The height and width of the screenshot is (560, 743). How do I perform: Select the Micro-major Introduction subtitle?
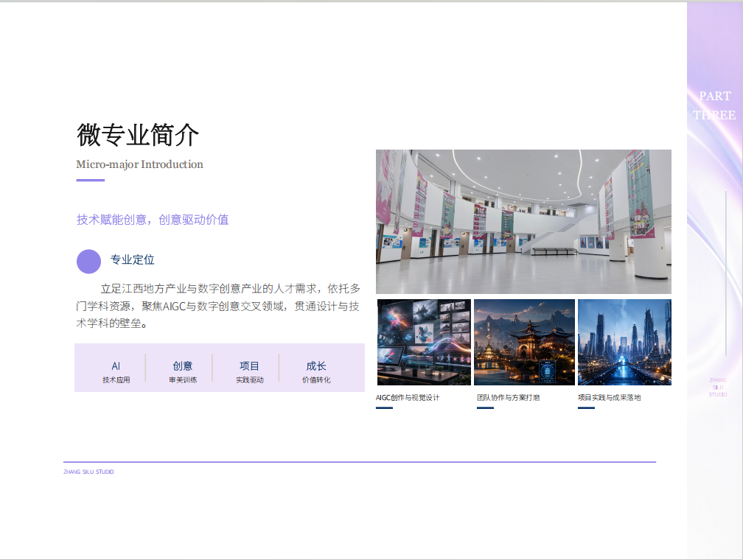pos(140,164)
